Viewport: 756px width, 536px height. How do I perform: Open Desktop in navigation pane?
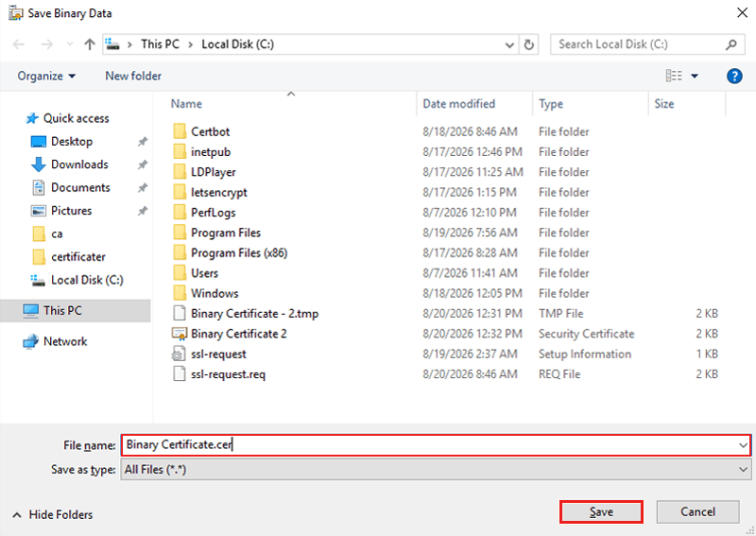pyautogui.click(x=61, y=142)
